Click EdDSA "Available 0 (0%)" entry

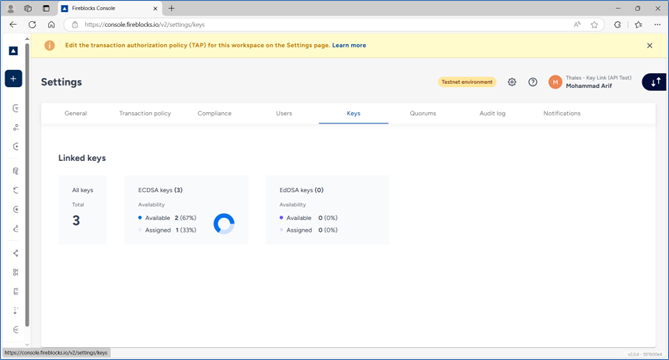tap(308, 218)
